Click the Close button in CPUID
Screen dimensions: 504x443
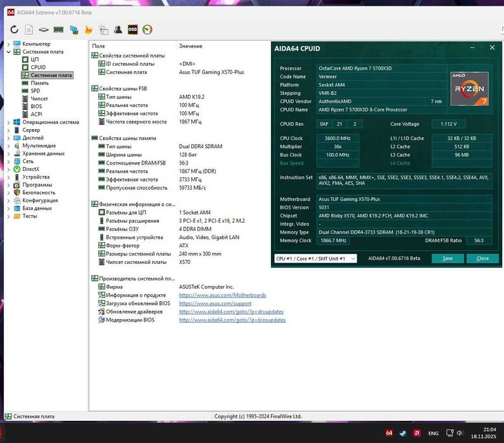(x=482, y=258)
